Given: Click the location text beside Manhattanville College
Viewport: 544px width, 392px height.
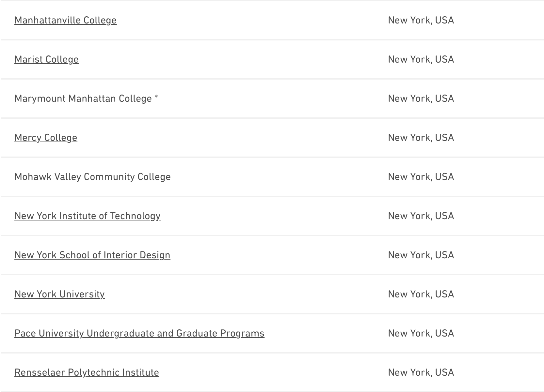Looking at the screenshot, I should click(421, 20).
